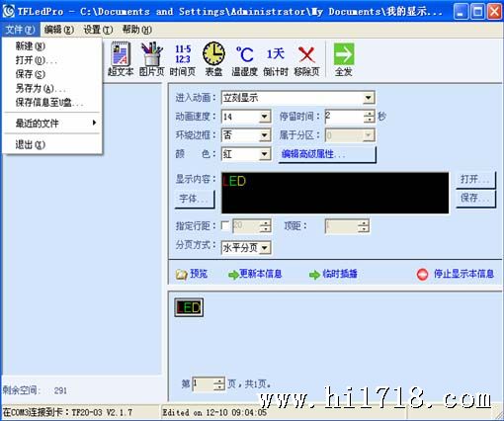Viewport: 504px width, 421px height.
Task: Open the paging mode (分页方式) dropdown
Action: pyautogui.click(x=264, y=248)
